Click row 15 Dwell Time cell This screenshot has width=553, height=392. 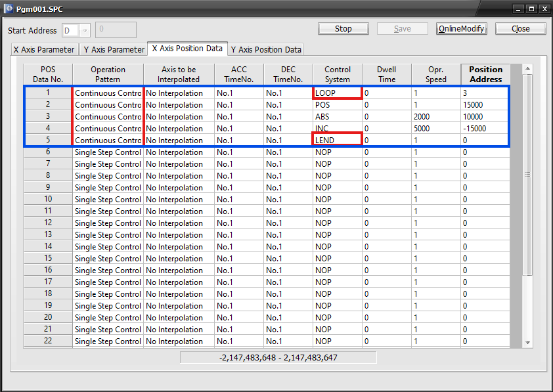(x=387, y=259)
